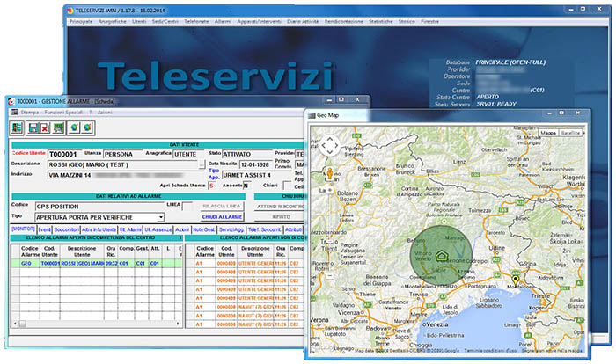616x364 pixels.
Task: Switch map to Satellite view
Action: [x=570, y=133]
